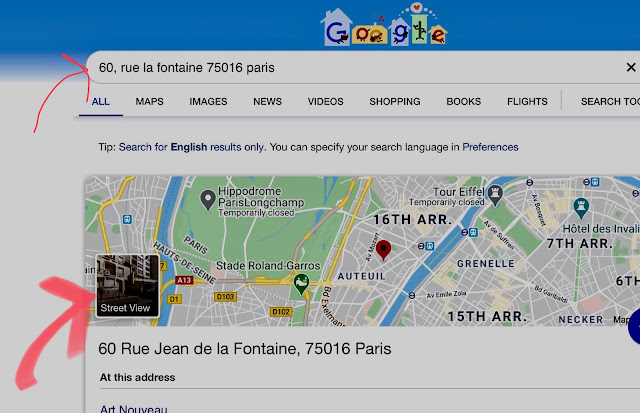Switch to the SHOPPING tab
Viewport: 640px width, 413px height.
tap(395, 102)
